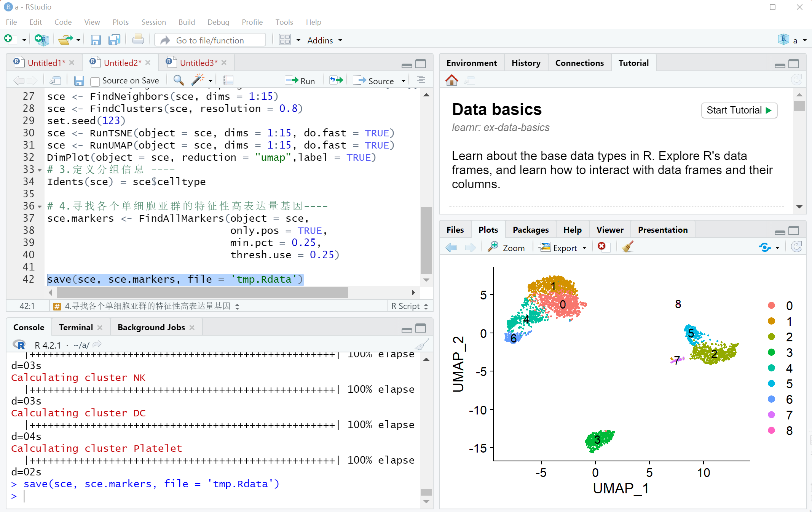Open the Session menu

[x=153, y=22]
